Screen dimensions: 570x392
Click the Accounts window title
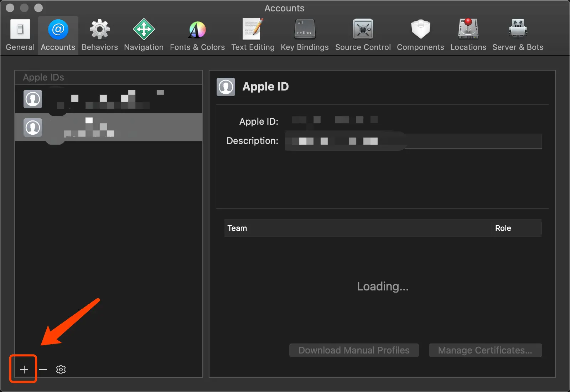click(284, 8)
